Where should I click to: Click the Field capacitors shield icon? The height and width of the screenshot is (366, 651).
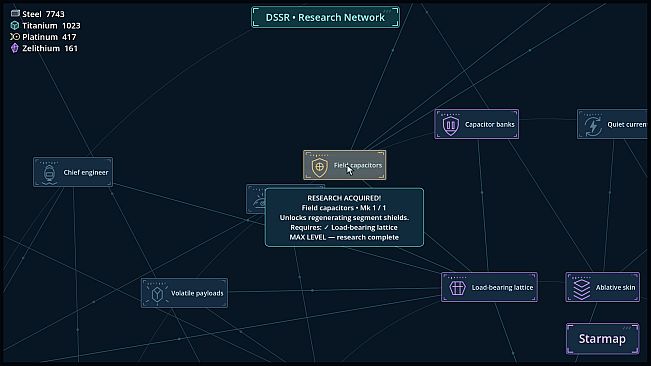click(x=319, y=167)
